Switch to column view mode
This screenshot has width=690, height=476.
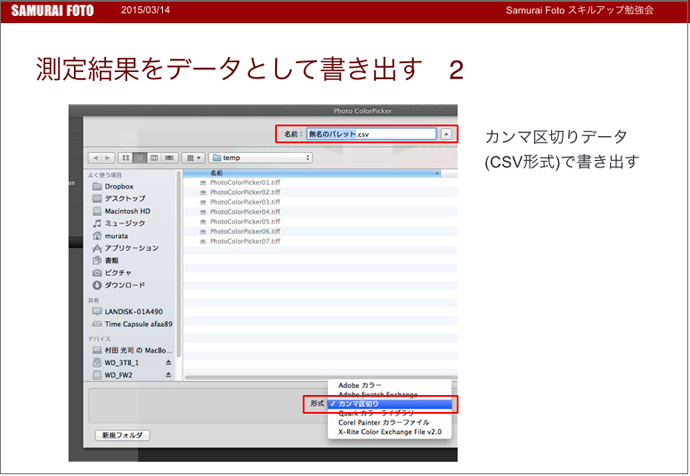[x=154, y=157]
